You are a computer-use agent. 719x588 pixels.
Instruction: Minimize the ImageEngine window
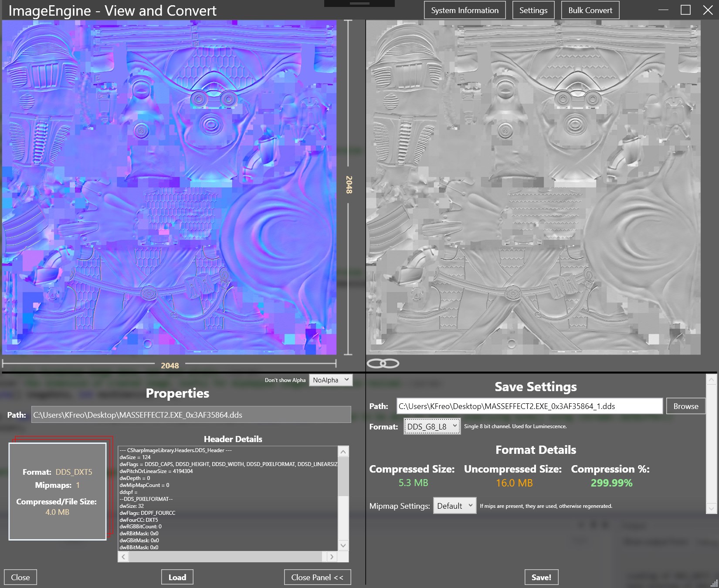tap(663, 10)
